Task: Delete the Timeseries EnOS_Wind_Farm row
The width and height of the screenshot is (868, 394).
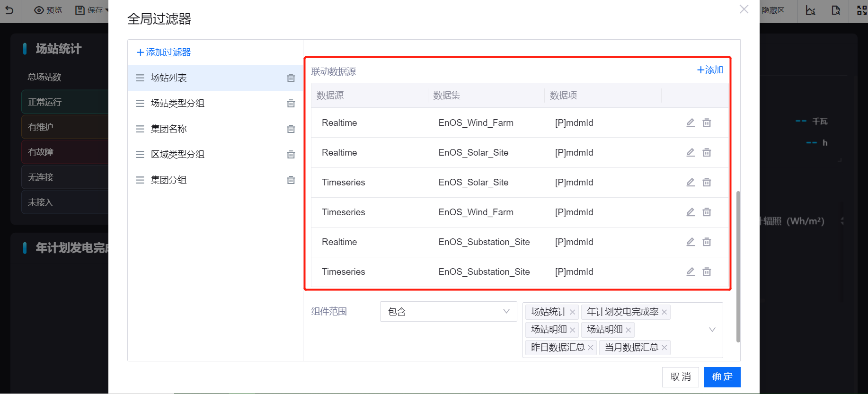Action: (x=707, y=212)
